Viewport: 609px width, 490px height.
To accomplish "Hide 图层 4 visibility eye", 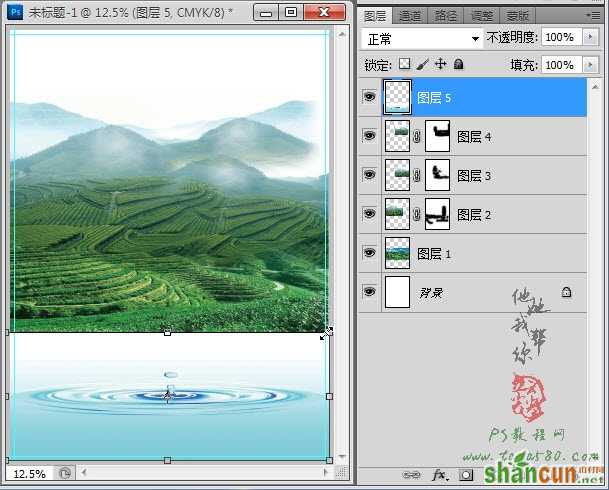I will point(369,136).
